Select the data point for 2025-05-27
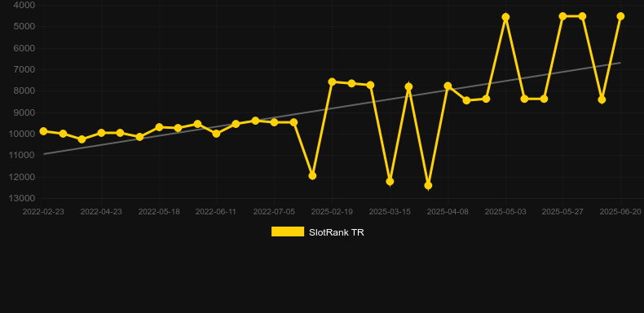Image resolution: width=644 pixels, height=313 pixels. coord(563,16)
